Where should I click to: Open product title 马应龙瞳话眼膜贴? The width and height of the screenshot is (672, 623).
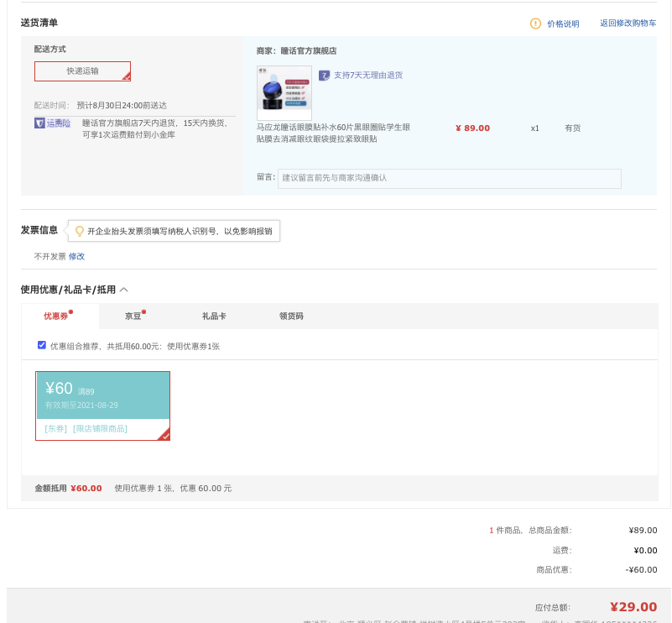333,133
